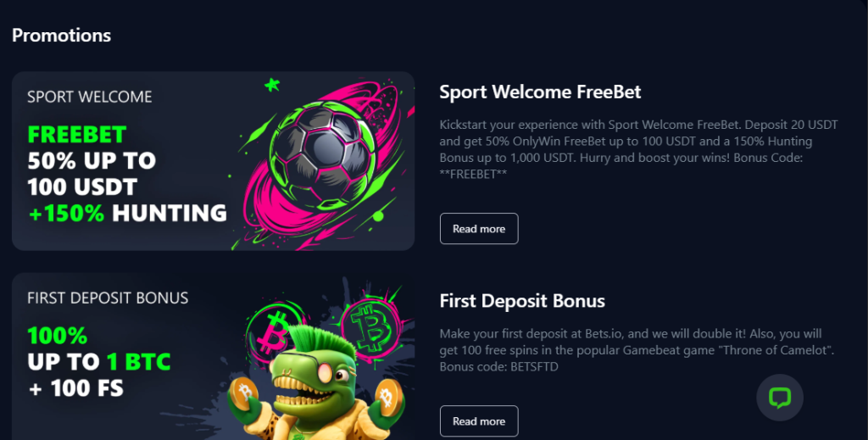Click the small green star in Sport Welcome banner
The width and height of the screenshot is (868, 440).
coord(272,85)
